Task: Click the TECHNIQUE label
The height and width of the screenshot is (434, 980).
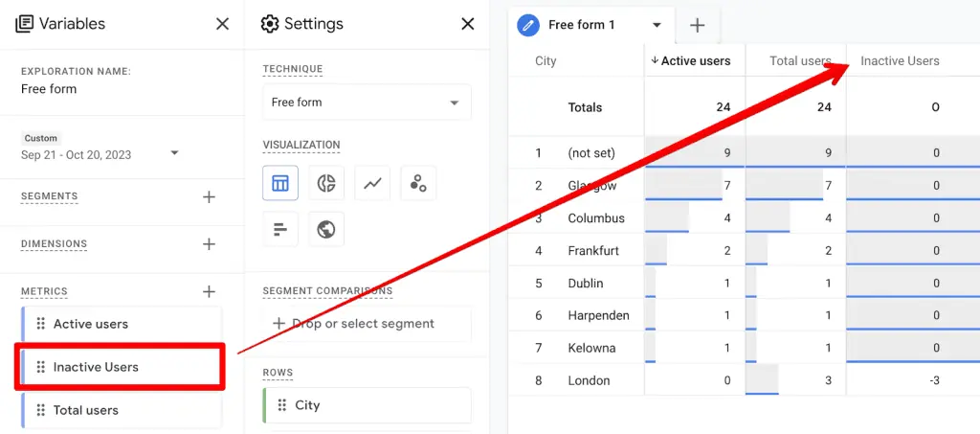Action: click(x=293, y=69)
